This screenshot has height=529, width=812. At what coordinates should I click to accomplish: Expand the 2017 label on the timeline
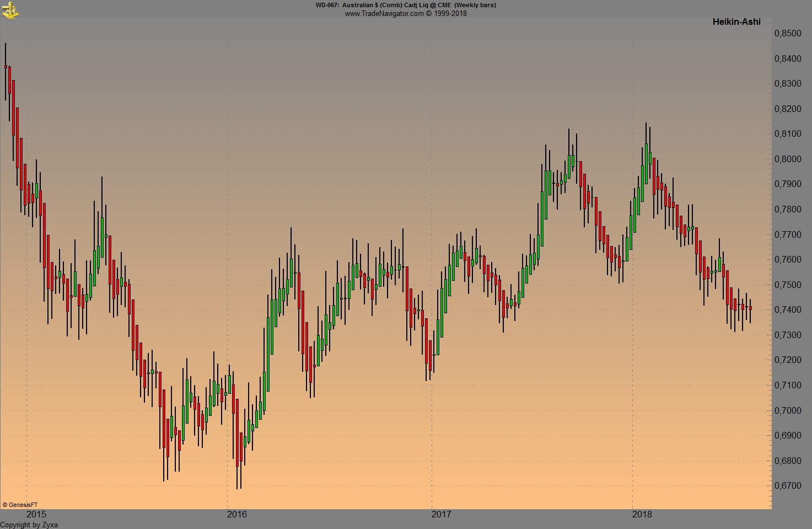(442, 514)
